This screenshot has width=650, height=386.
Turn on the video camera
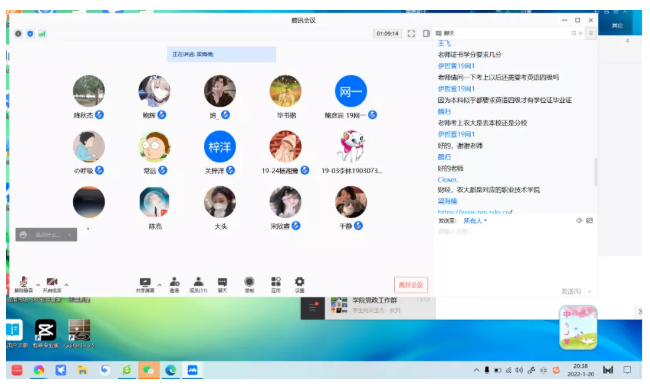tap(52, 284)
